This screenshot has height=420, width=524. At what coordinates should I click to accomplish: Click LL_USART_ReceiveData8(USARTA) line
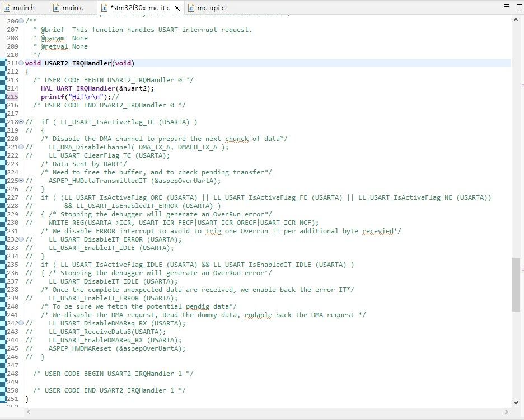tap(96, 332)
